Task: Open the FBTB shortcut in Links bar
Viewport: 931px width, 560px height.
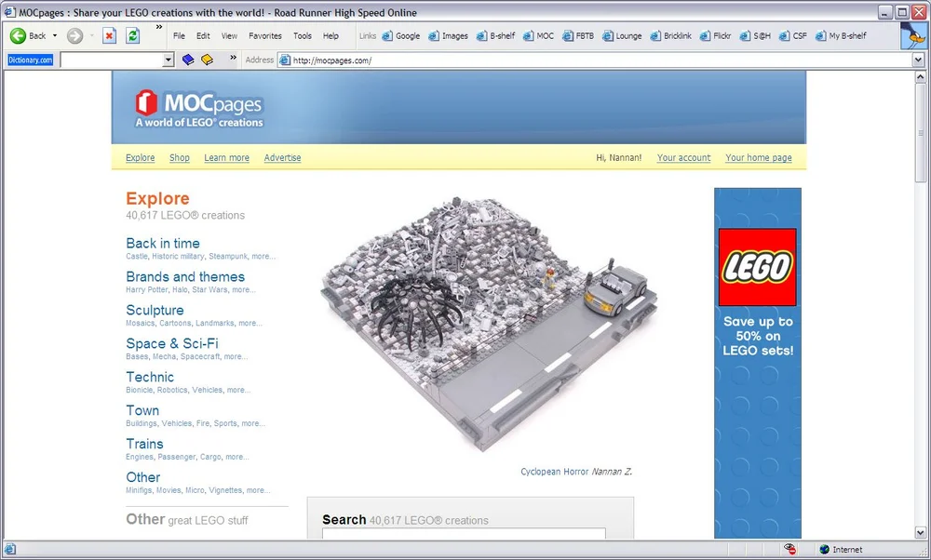Action: pos(578,36)
